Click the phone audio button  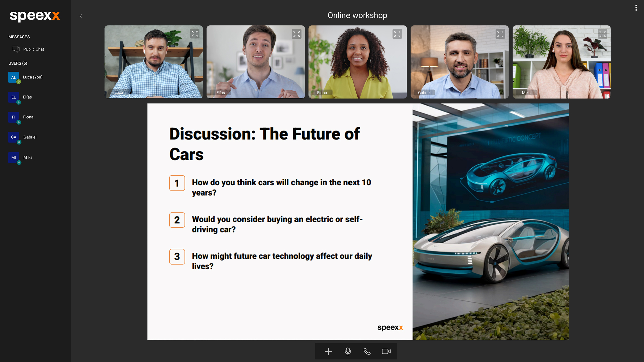click(x=367, y=351)
